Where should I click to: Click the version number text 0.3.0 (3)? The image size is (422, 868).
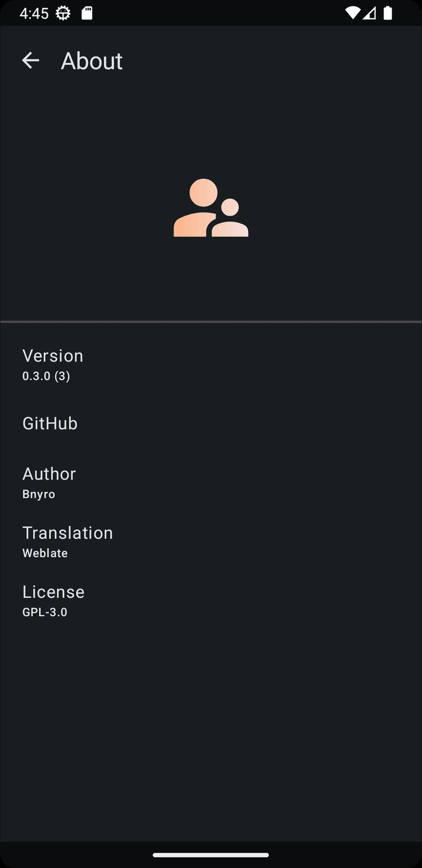[46, 376]
